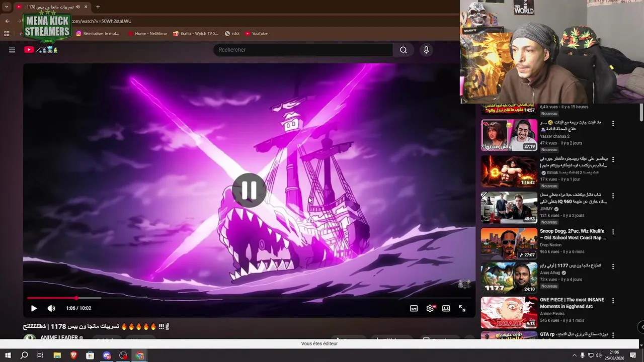Go to YouTube home via logo
Viewport: 644px width, 362px height.
coord(29,50)
